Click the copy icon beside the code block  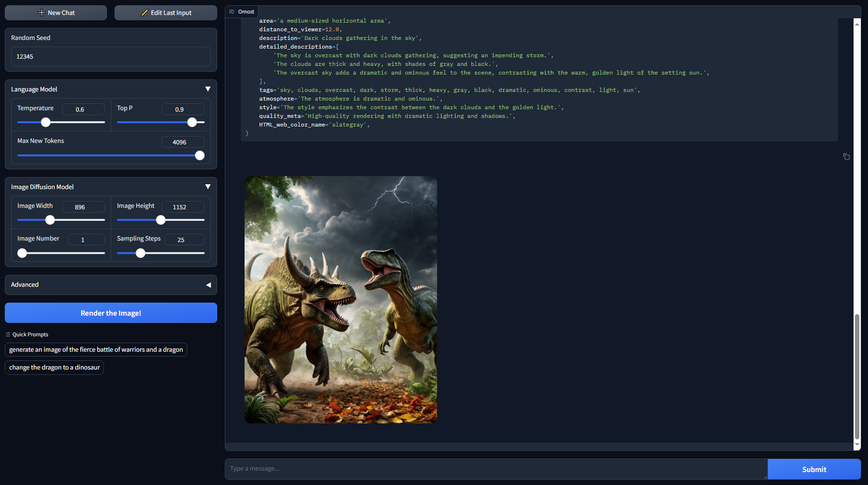point(846,156)
